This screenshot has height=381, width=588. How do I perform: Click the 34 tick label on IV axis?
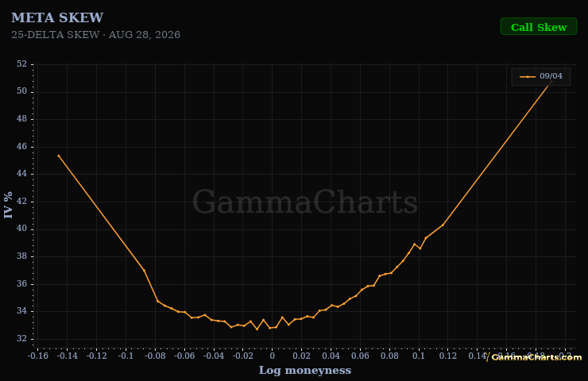point(21,311)
